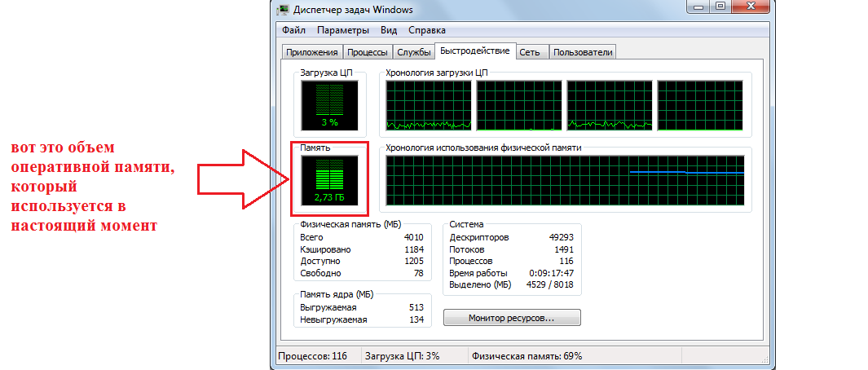This screenshot has width=868, height=370.
Task: Open the Справка menu
Action: click(x=427, y=30)
